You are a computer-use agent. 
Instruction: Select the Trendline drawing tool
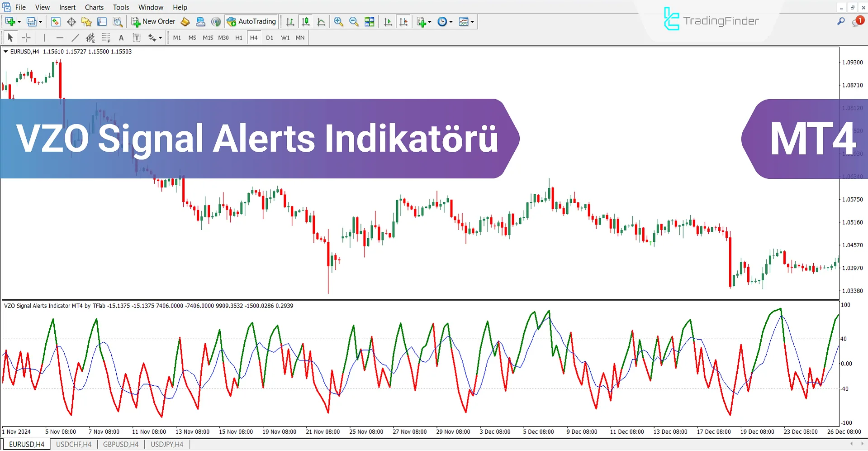[75, 38]
